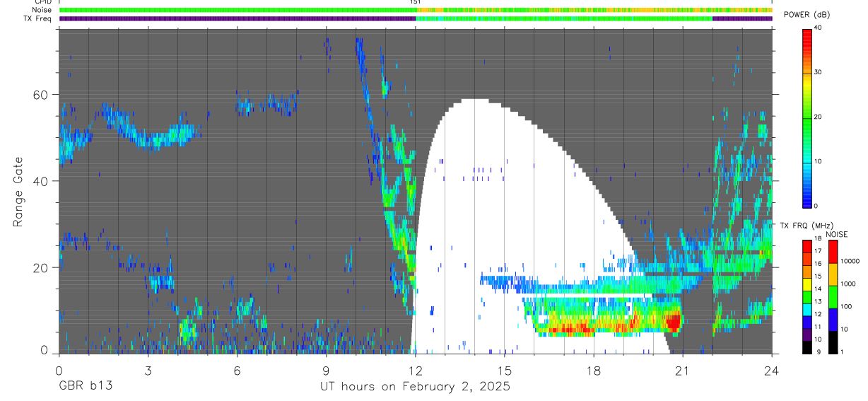Click the 10 tick on the power colorbar
Screen dimensions: 868x401
(818, 161)
